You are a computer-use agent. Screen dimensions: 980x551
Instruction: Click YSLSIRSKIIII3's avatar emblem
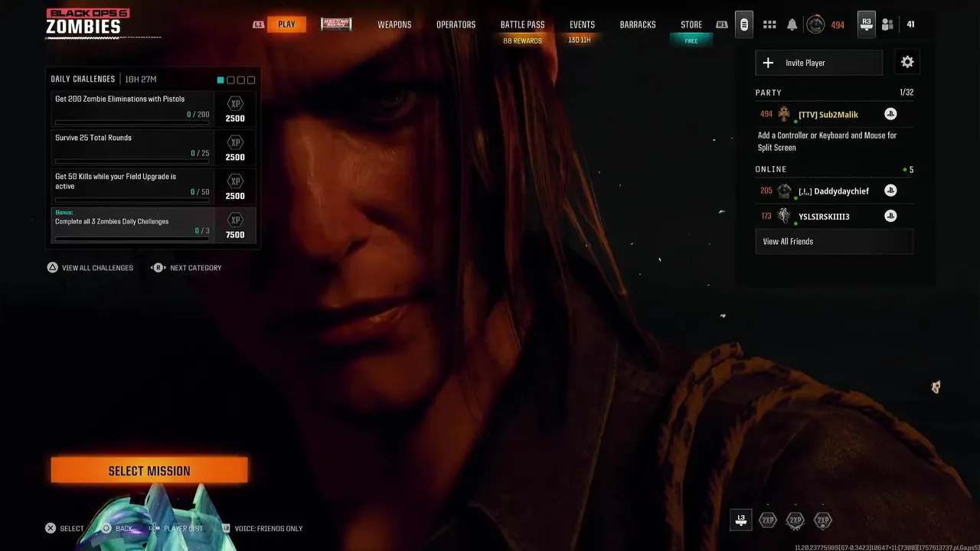pyautogui.click(x=784, y=216)
